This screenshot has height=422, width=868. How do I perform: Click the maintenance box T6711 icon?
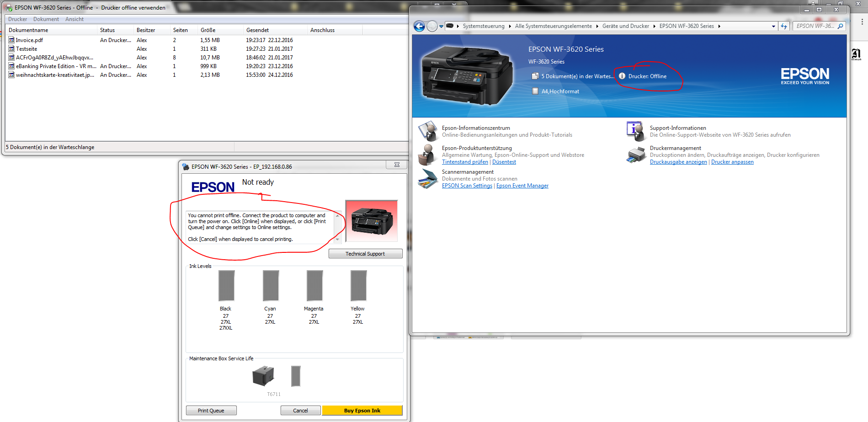(263, 376)
